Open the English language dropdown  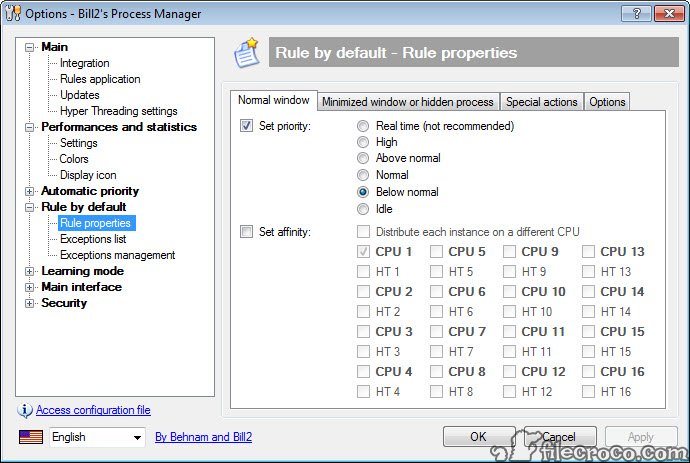97,437
